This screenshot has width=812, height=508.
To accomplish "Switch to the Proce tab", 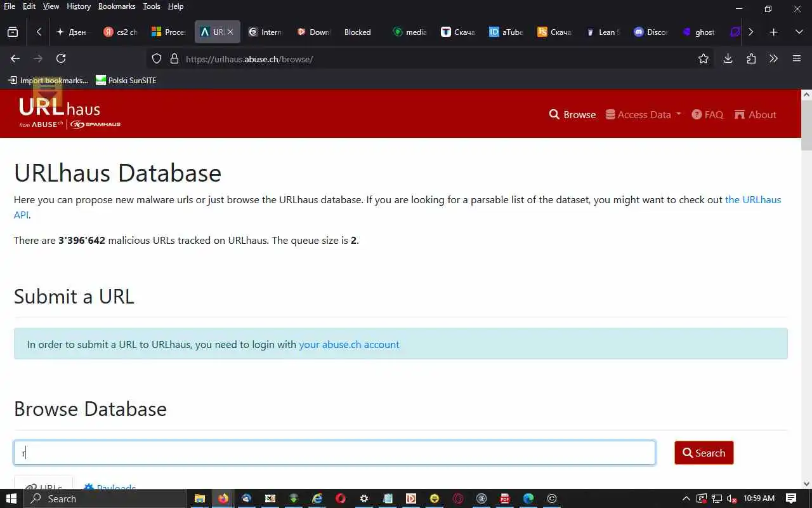I will click(x=169, y=32).
